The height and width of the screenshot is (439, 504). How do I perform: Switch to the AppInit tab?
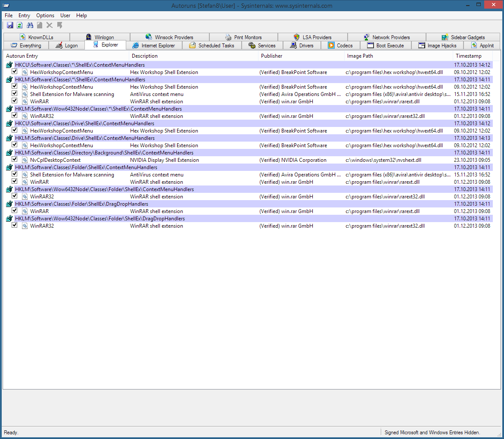(482, 45)
